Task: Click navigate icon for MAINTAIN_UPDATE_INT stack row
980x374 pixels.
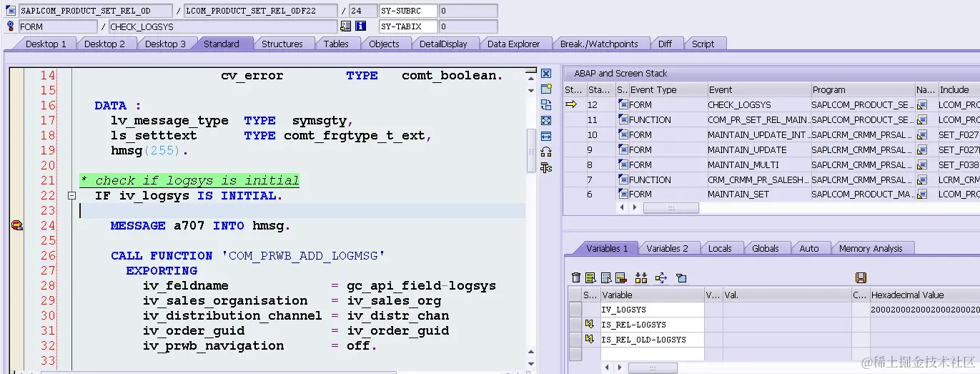Action: click(922, 135)
